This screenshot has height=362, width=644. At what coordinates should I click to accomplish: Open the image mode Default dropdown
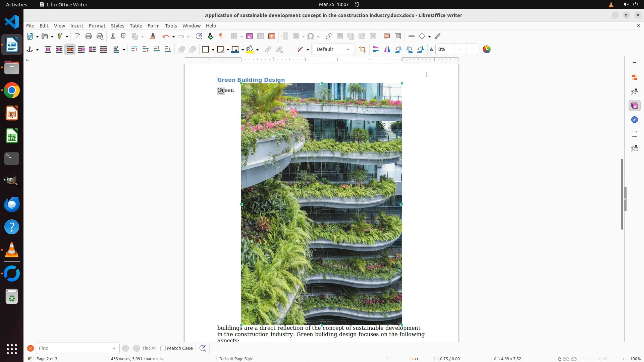click(x=333, y=50)
